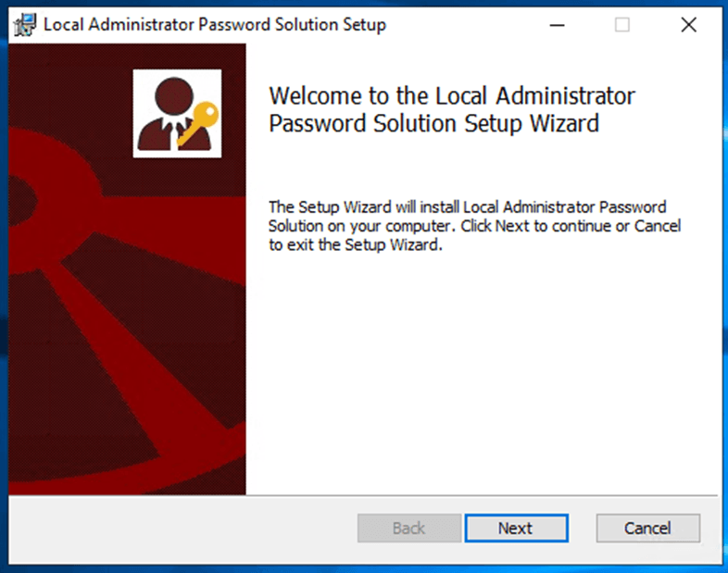Click "Password Solution Setup Wizard" heading line

pyautogui.click(x=433, y=122)
